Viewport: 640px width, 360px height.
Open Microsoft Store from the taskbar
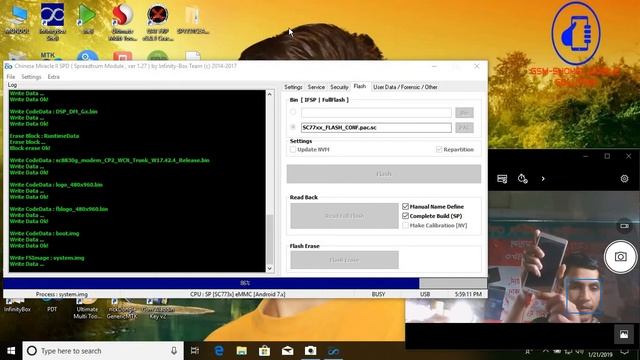tap(264, 351)
